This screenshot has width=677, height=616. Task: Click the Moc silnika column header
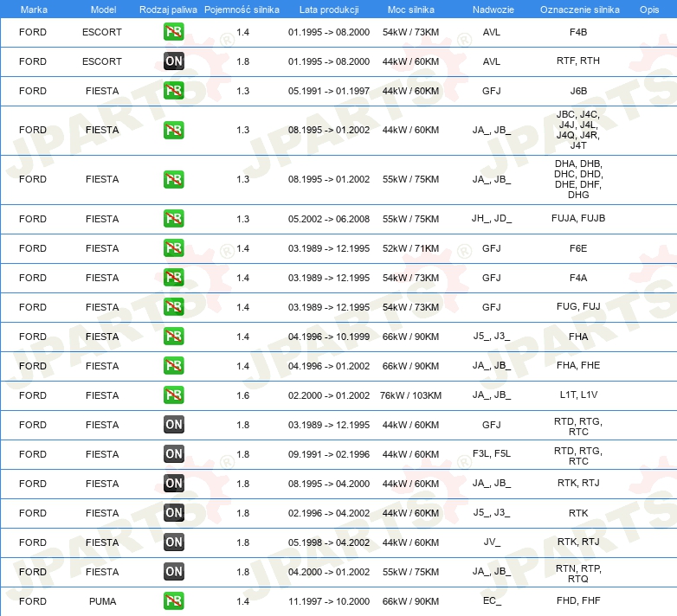click(x=410, y=9)
